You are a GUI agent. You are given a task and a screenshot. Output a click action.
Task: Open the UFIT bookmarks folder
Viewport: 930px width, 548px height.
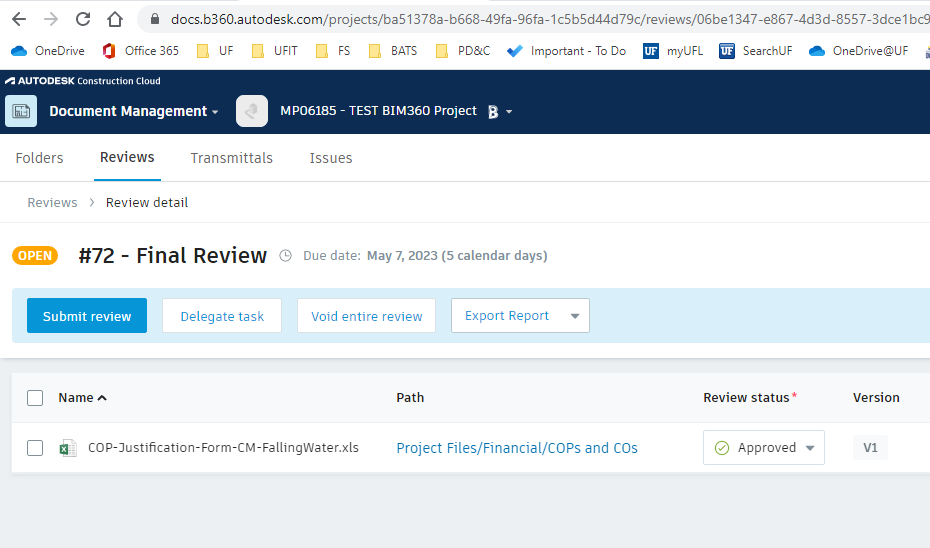(274, 51)
